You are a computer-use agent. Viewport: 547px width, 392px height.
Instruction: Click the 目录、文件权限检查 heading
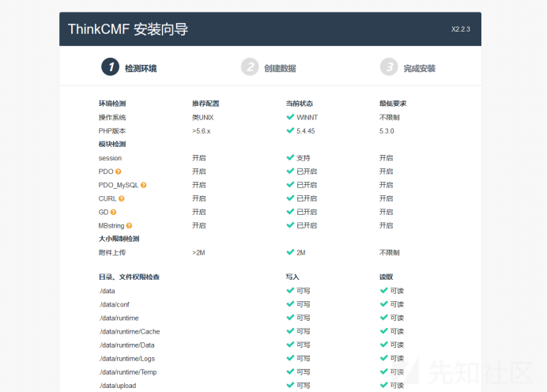(129, 277)
